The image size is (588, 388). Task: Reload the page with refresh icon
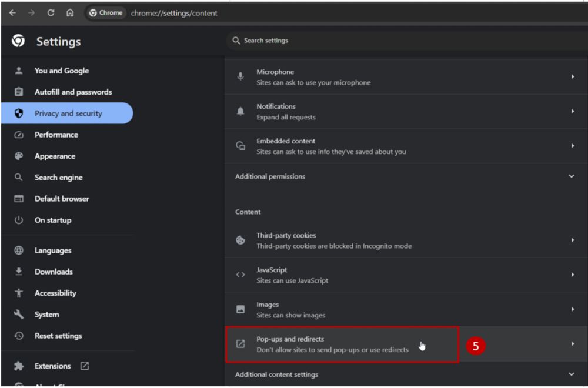pyautogui.click(x=51, y=13)
